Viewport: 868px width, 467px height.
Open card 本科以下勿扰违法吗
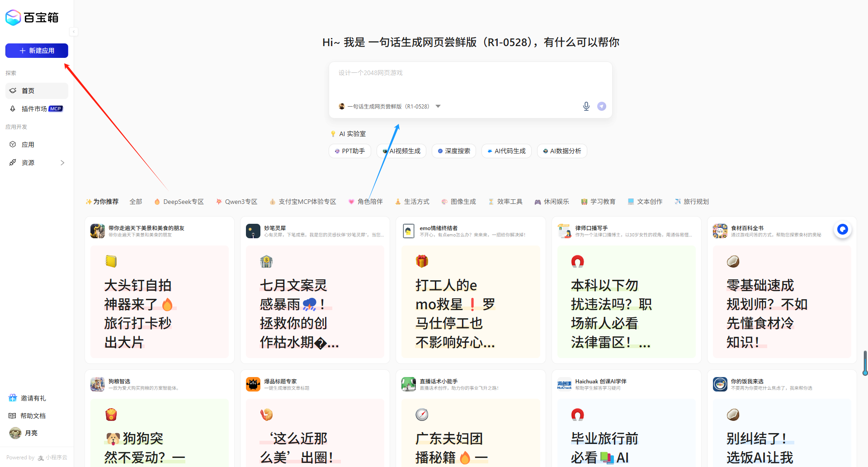point(627,302)
